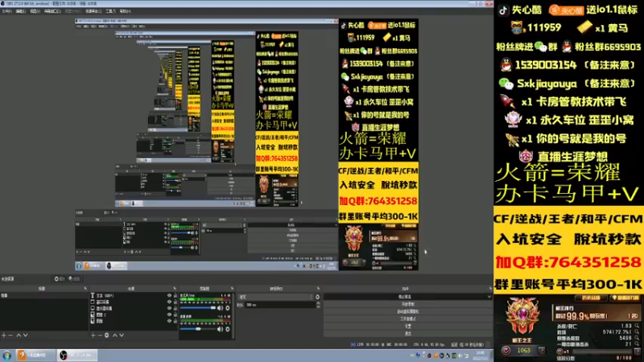The image size is (644, 362).
Task: Toggle lock of the text (GDI+) source
Action: coord(175,295)
